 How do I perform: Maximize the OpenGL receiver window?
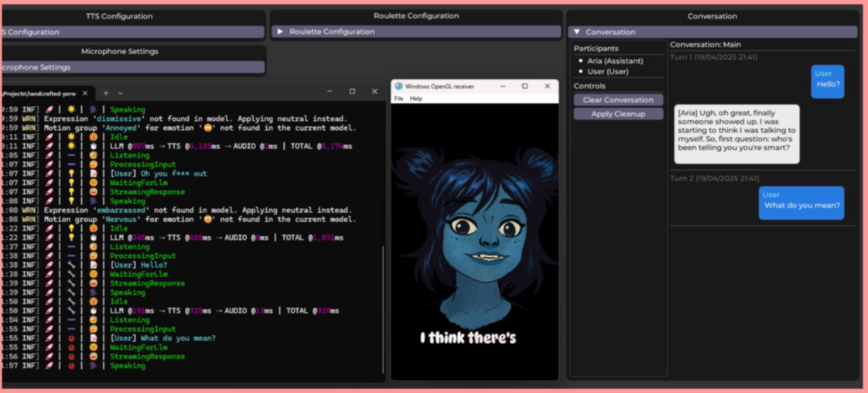coord(525,87)
